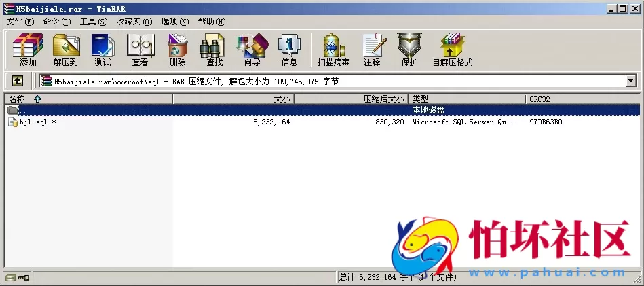Image resolution: width=644 pixels, height=286 pixels.
Task: Click CRC value 97DB63B0
Action: coord(546,122)
